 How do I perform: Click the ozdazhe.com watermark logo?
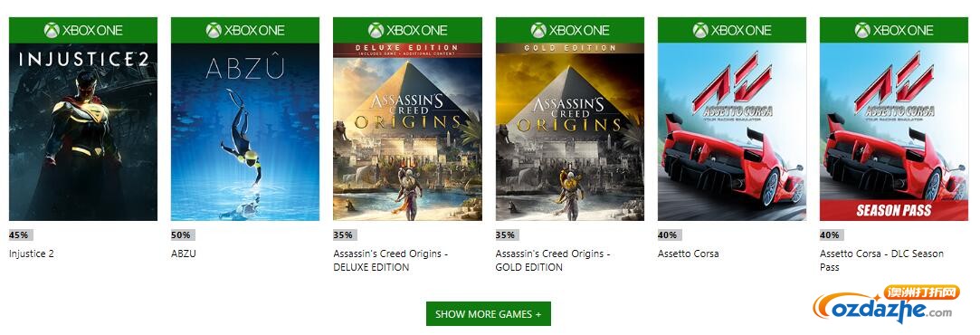click(886, 305)
